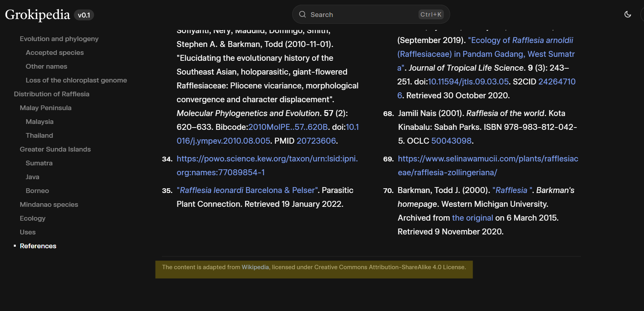This screenshot has width=644, height=311.
Task: Navigate to Malay Peninsula section
Action: (x=45, y=108)
